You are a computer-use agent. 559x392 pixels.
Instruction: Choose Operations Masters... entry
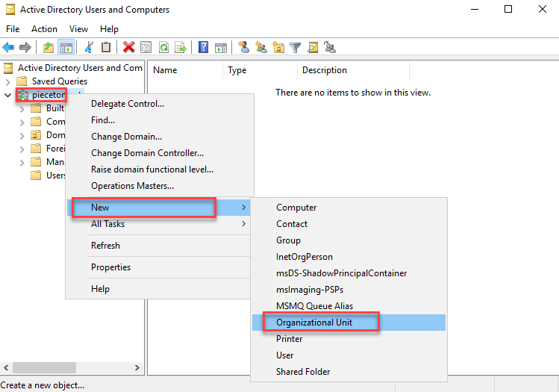(160, 186)
